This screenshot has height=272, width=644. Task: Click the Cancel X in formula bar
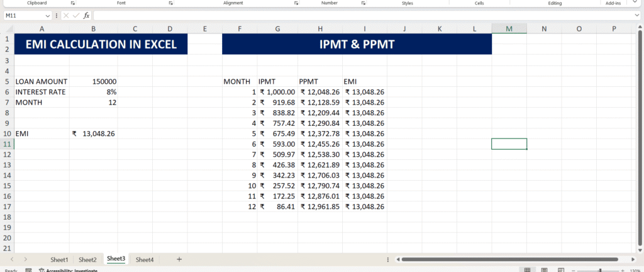click(66, 16)
